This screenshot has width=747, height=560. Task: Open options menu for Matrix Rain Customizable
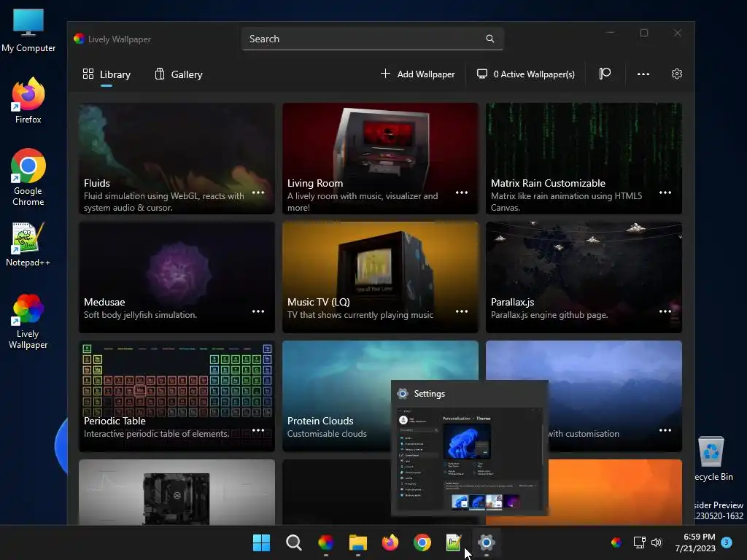(665, 192)
